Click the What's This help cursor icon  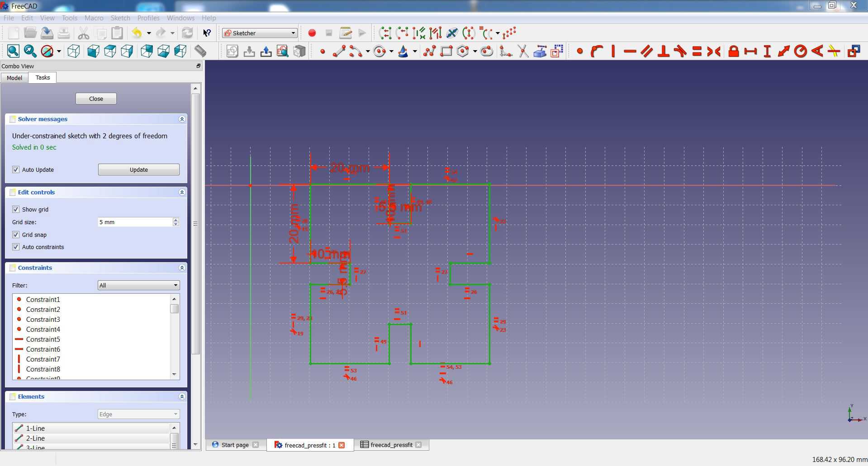(207, 33)
